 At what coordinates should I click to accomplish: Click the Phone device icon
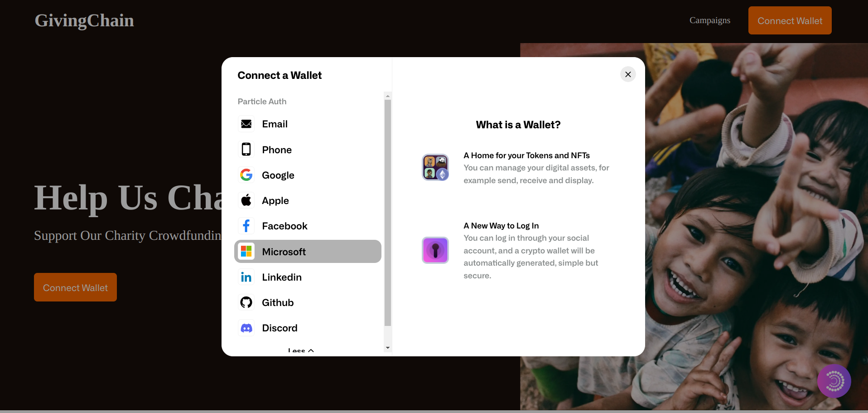coord(246,150)
